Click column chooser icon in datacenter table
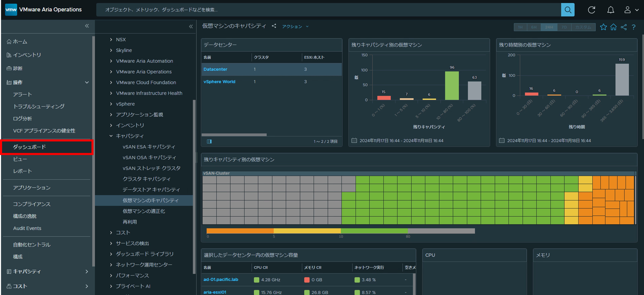 (209, 141)
